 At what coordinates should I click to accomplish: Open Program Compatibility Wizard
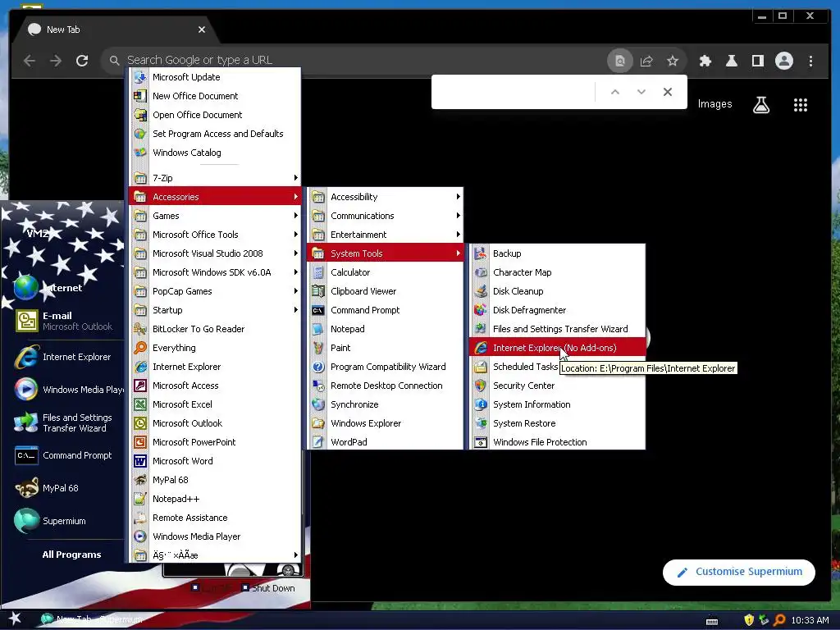tap(386, 367)
